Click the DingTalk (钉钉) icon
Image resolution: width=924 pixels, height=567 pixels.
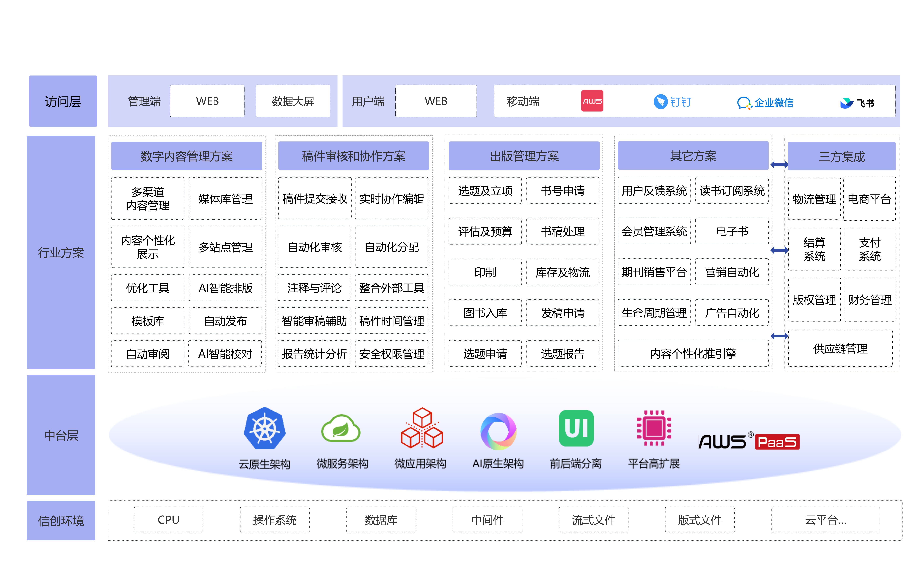pos(672,102)
